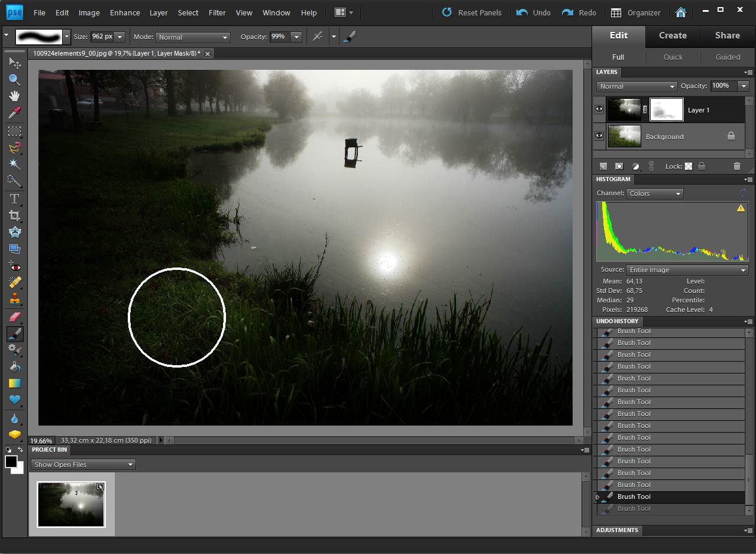Select the Eraser tool
The image size is (756, 554).
click(x=14, y=317)
